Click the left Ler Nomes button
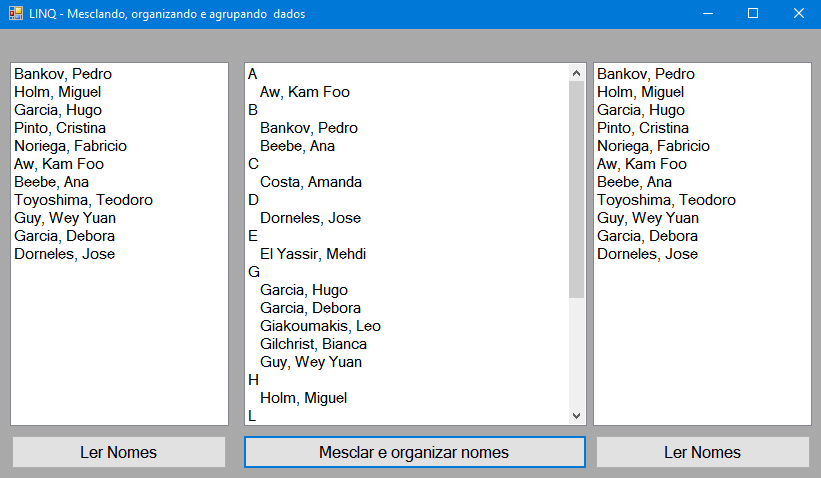Viewport: 821px width, 478px height. [x=119, y=452]
